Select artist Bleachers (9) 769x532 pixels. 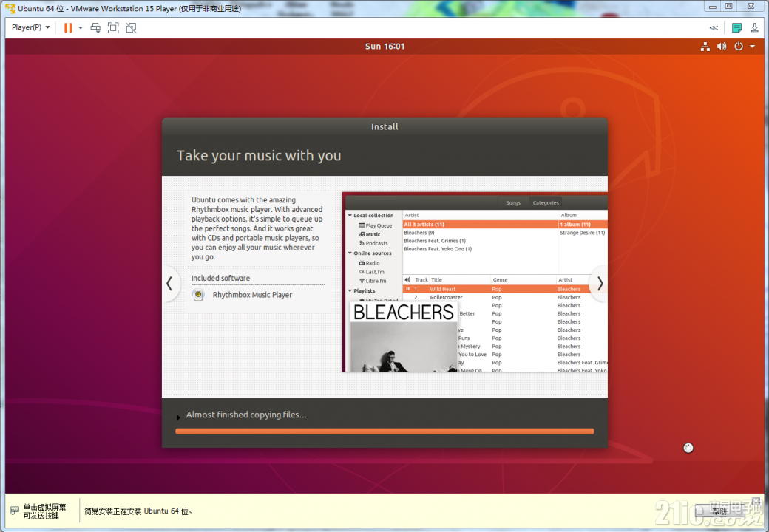coord(419,233)
